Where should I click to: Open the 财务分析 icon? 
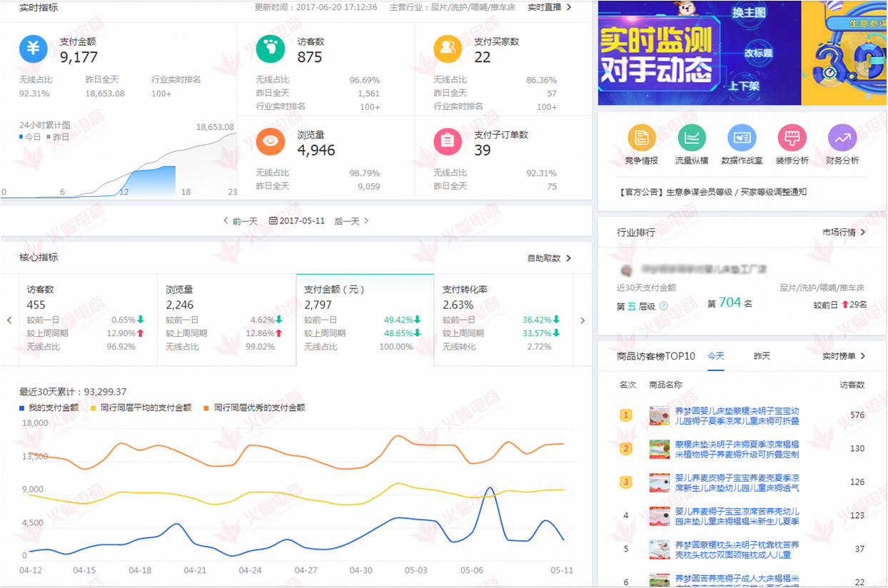point(842,138)
